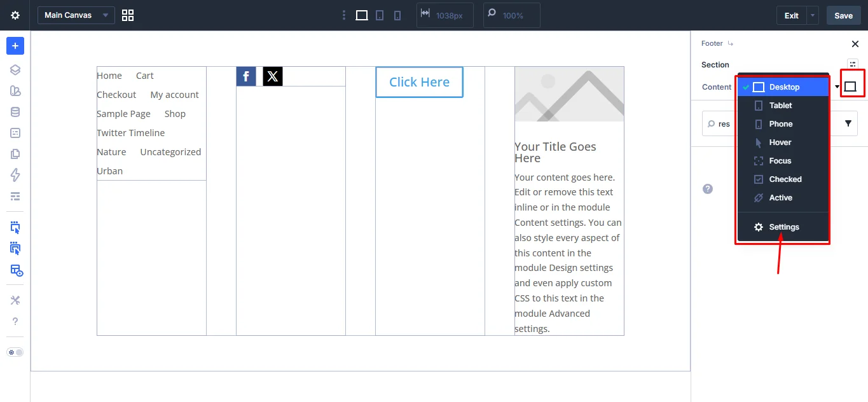
Task: Click the Footer breadcrumb in the panel
Action: 712,44
